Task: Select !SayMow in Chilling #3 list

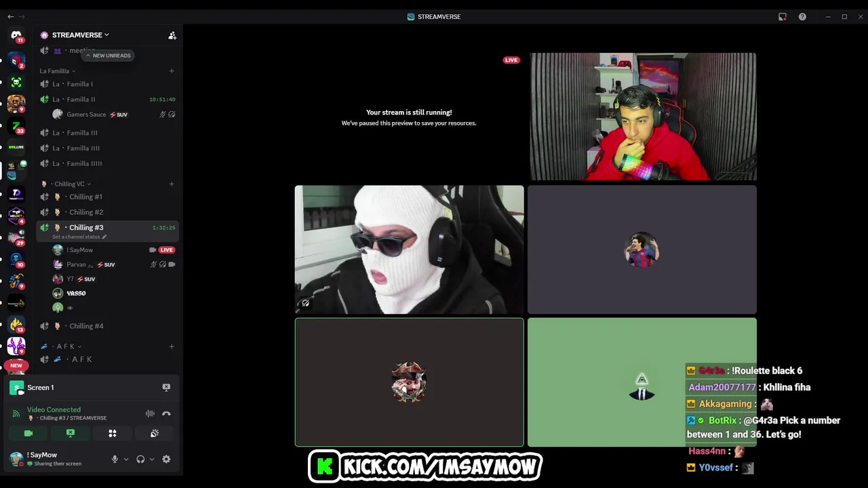Action: [113, 249]
